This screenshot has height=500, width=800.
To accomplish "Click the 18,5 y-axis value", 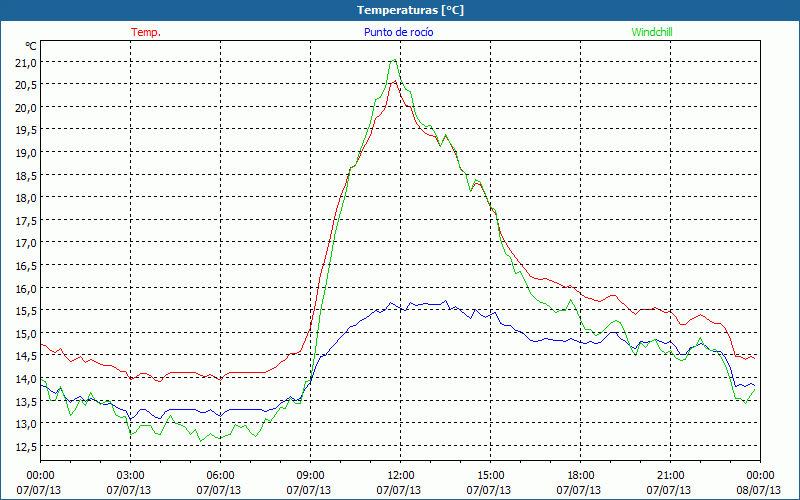I will point(26,176).
